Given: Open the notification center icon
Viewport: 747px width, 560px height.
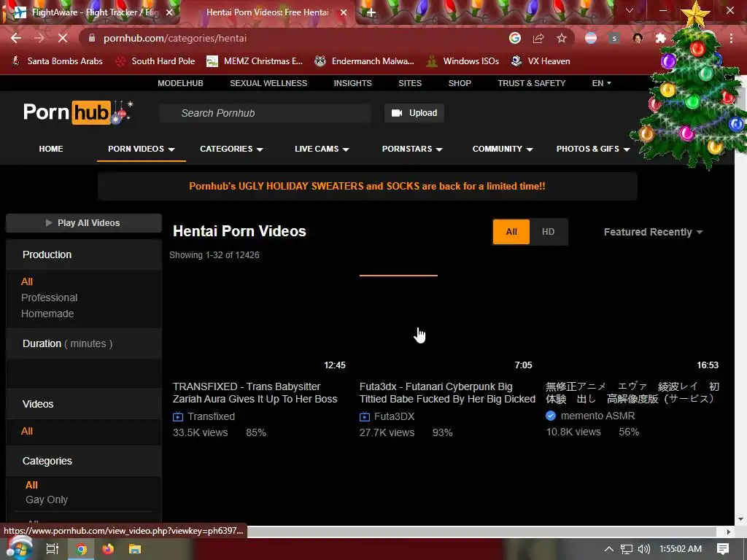Looking at the screenshot, I should click(x=723, y=549).
